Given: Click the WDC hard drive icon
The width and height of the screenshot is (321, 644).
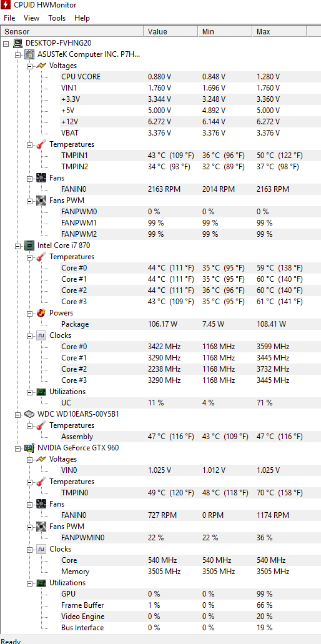Looking at the screenshot, I should [x=29, y=414].
